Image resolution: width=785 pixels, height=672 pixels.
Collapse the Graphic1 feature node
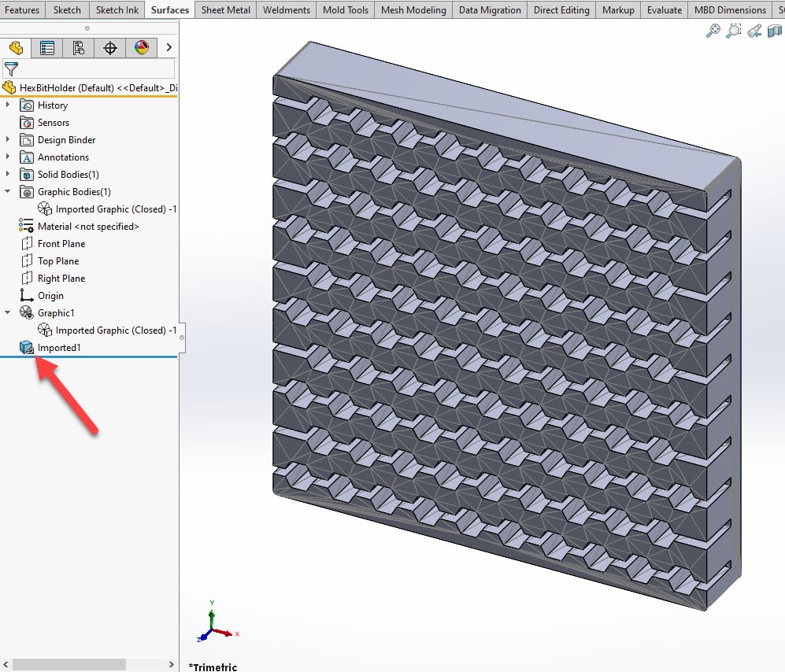pos(8,312)
